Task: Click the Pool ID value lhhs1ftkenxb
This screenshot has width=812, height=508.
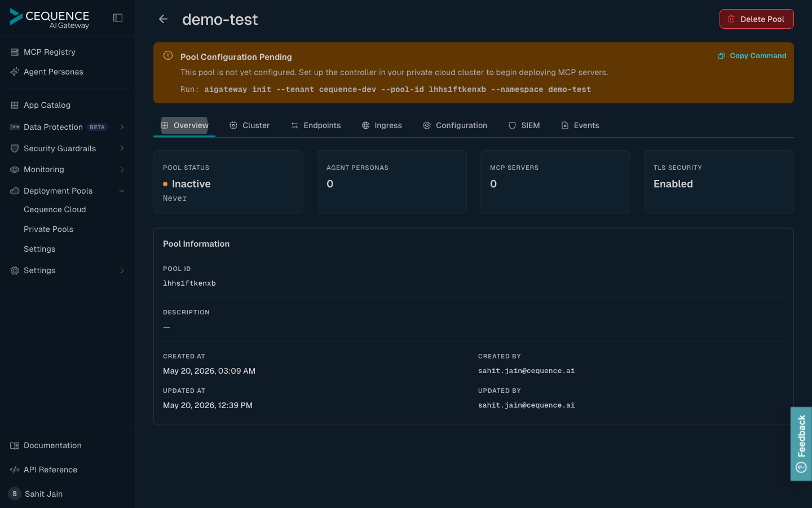Action: click(189, 283)
